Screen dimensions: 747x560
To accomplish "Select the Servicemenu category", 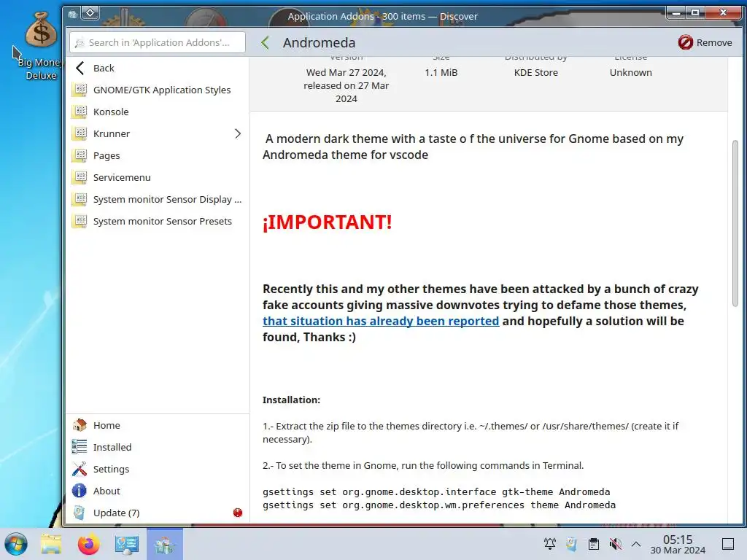I will coord(158,177).
